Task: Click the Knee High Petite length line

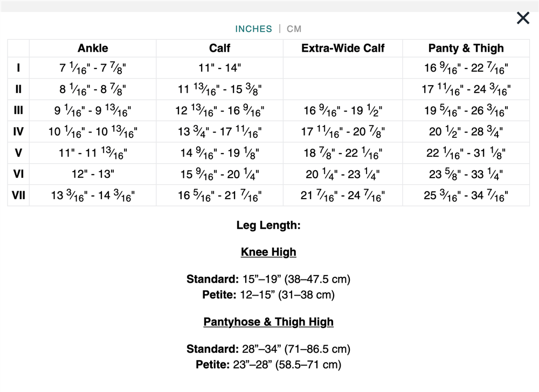Action: click(x=268, y=295)
